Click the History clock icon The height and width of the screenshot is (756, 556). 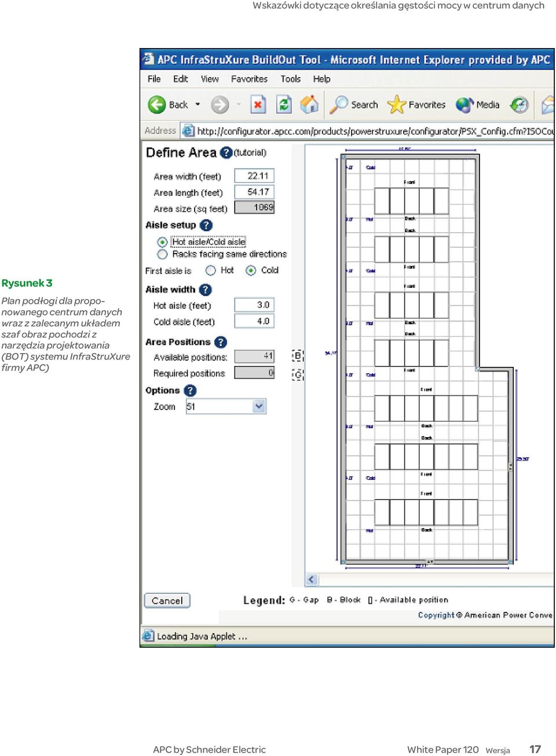pyautogui.click(x=520, y=105)
